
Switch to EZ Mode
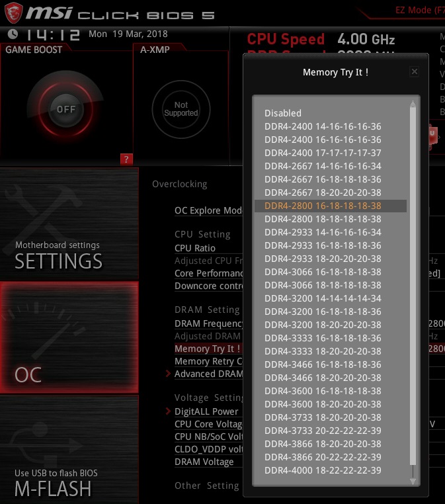pyautogui.click(x=420, y=11)
